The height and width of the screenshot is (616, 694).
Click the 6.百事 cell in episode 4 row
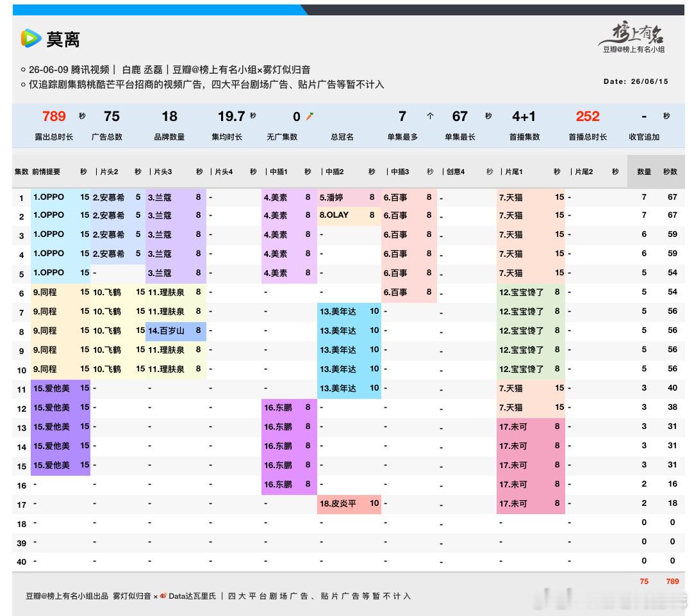coord(409,254)
